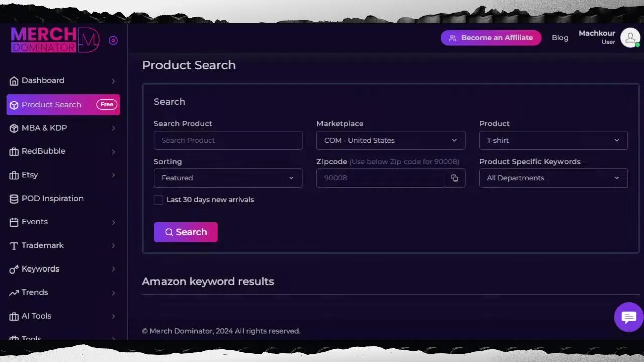
Task: Open the Sorting dropdown
Action: pyautogui.click(x=228, y=178)
